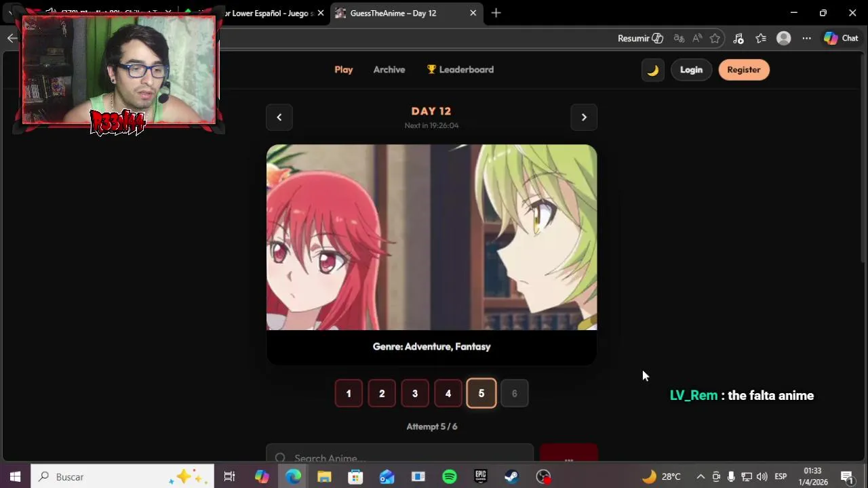Open Steam from taskbar
Viewport: 868px width, 488px height.
coord(512,476)
